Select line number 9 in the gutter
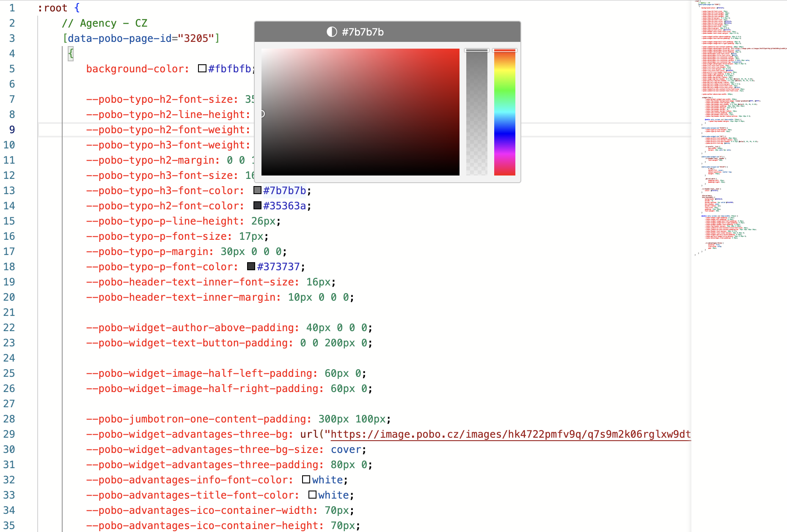 click(x=12, y=130)
